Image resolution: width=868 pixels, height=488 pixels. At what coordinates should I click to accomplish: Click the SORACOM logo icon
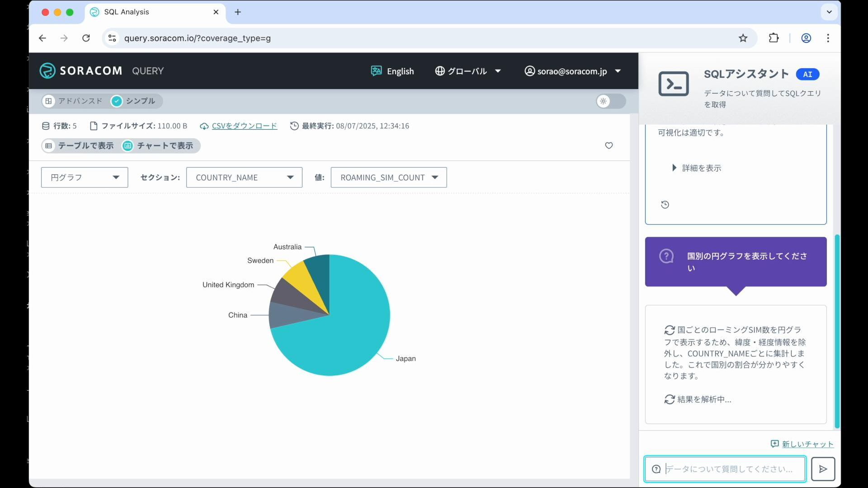point(47,71)
